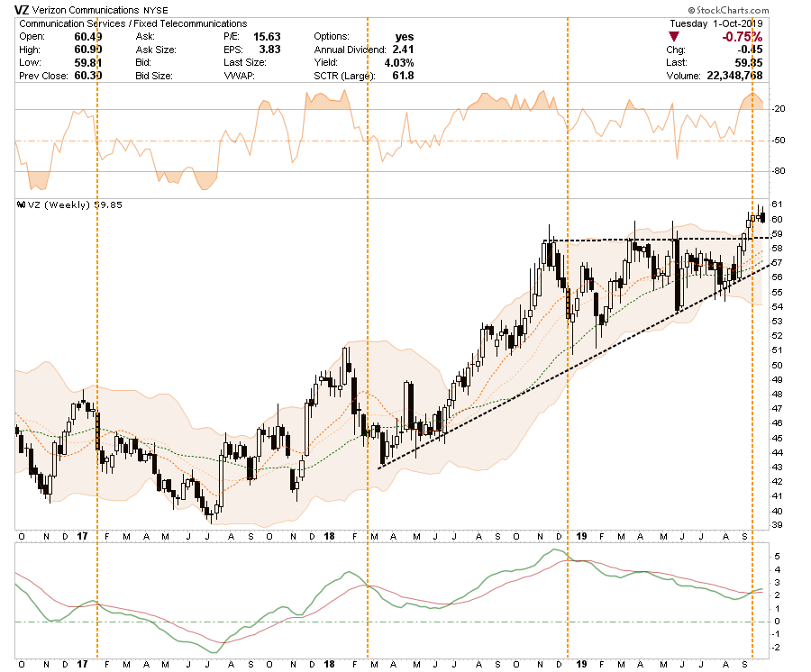Click the percent change -0.75%
Image resolution: width=811 pixels, height=672 pixels.
click(742, 37)
